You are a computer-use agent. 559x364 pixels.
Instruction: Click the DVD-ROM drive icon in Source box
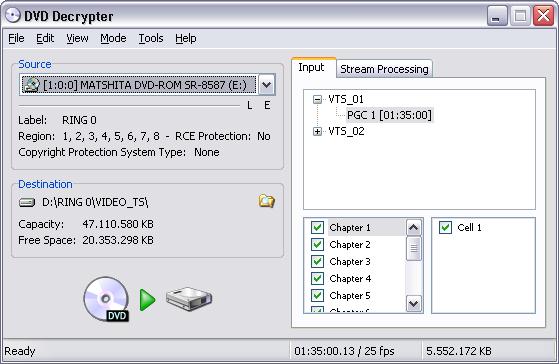tap(31, 85)
